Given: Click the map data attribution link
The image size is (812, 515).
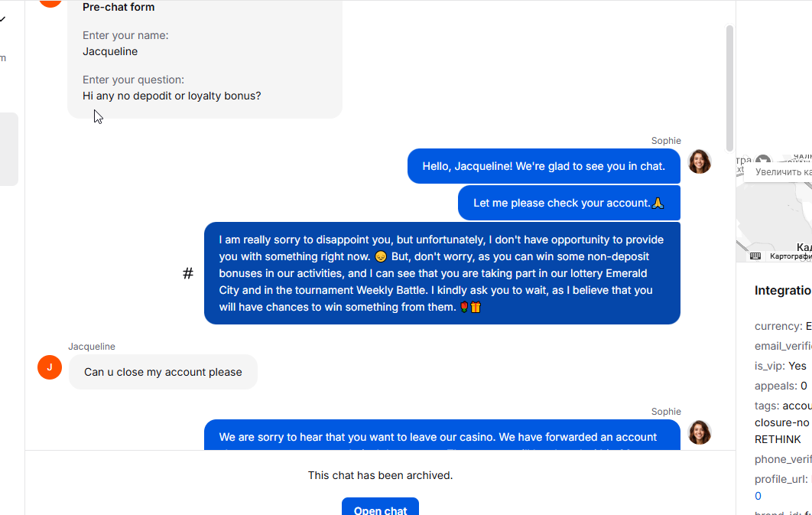Looking at the screenshot, I should coord(791,256).
